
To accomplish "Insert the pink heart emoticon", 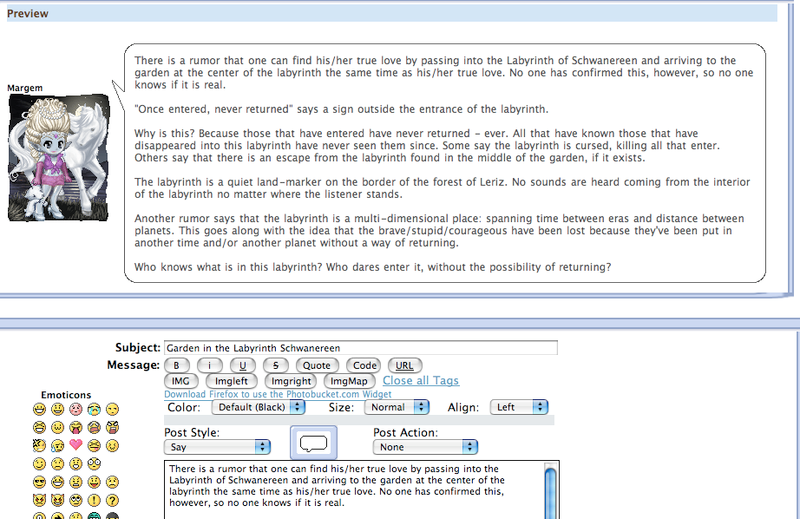I will pyautogui.click(x=76, y=444).
